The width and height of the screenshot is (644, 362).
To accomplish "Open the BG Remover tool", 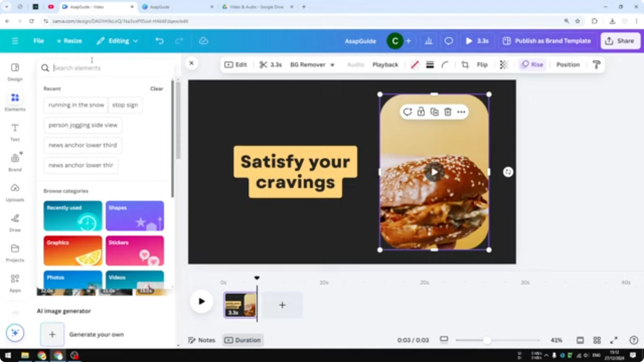I will click(308, 65).
